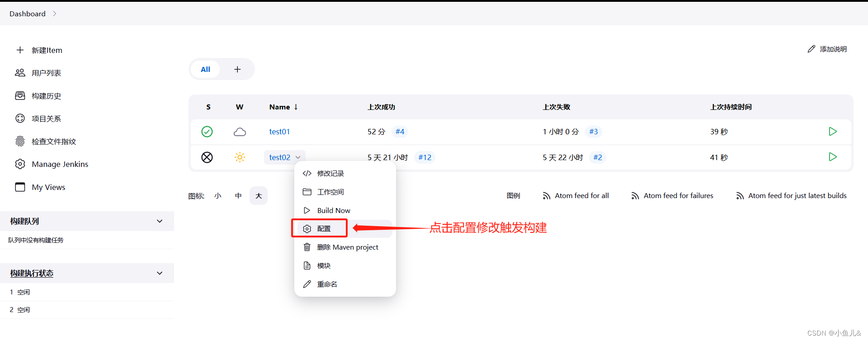Choose 配置 from the context menu
The image size is (868, 341).
tap(345, 229)
